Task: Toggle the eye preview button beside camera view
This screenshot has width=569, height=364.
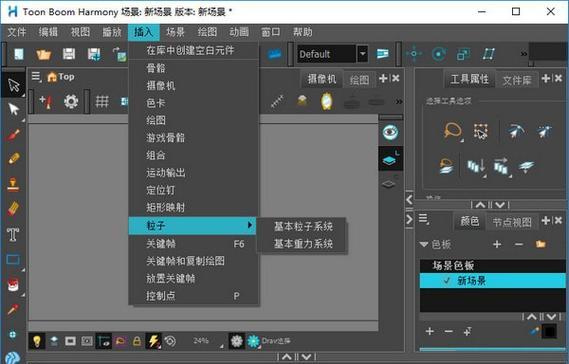Action: [x=390, y=132]
